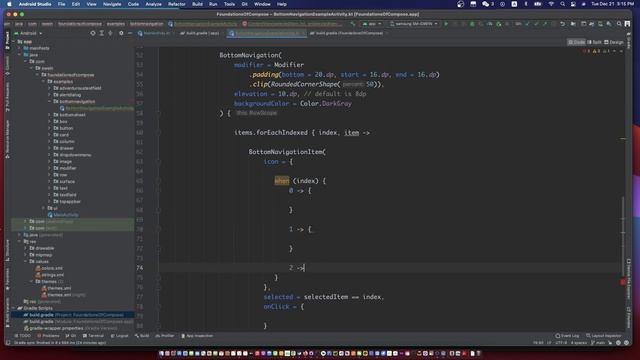The width and height of the screenshot is (640, 360).
Task: Open Build Variants side strip button
Action: click(7, 312)
